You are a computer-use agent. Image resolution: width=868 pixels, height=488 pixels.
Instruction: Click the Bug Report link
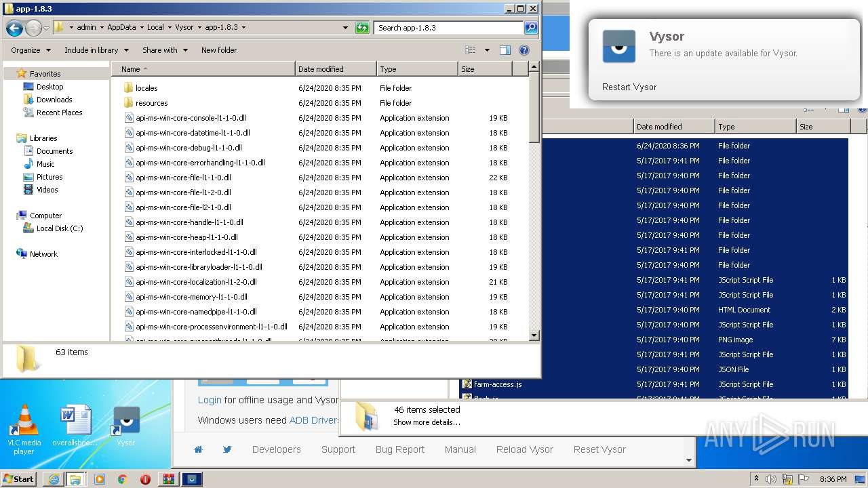pyautogui.click(x=400, y=449)
